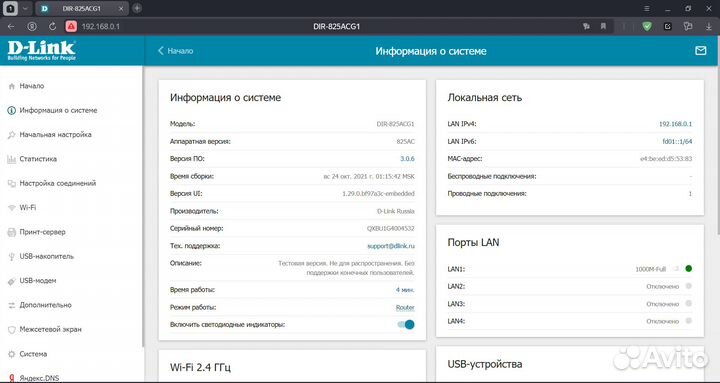Viewport: 720px width, 383px height.
Task: Click the Начало back link in header
Action: [x=175, y=51]
